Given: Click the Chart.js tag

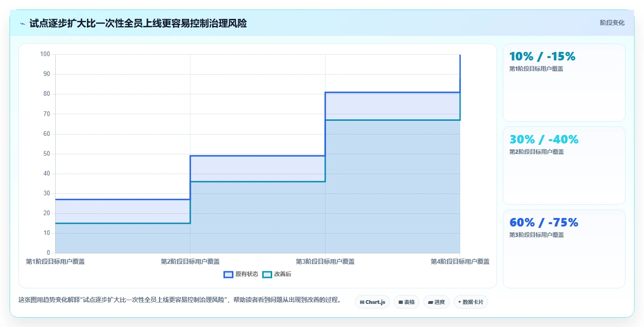Looking at the screenshot, I should tap(372, 302).
